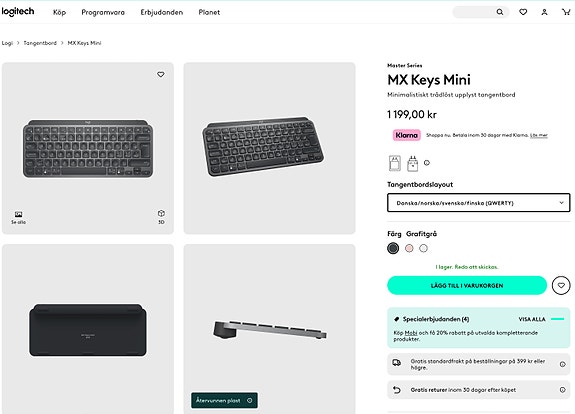
Task: Click info icon beside free returns
Action: click(x=562, y=390)
